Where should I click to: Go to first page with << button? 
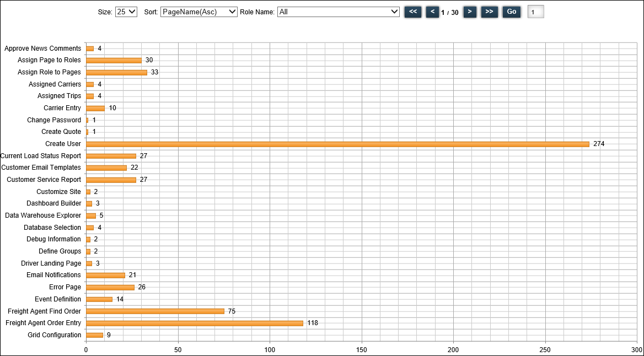(x=413, y=12)
